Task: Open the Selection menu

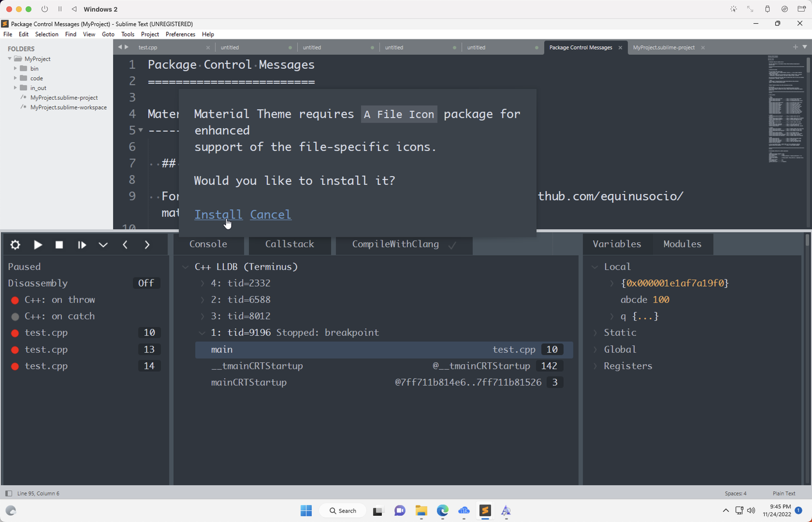Action: click(x=47, y=34)
